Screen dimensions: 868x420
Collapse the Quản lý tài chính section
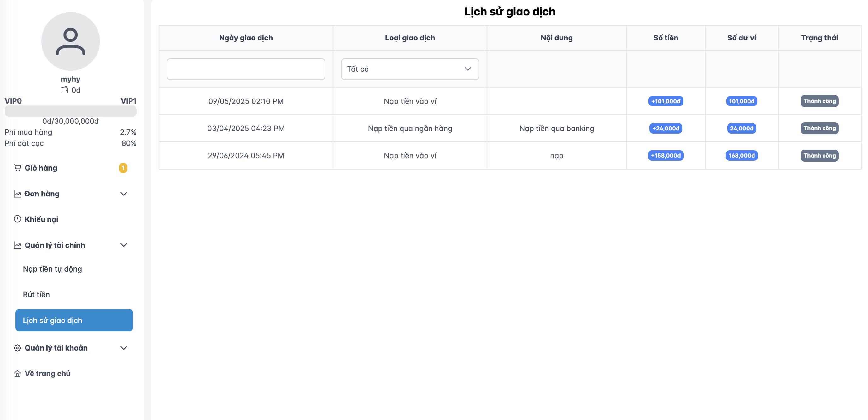(124, 245)
